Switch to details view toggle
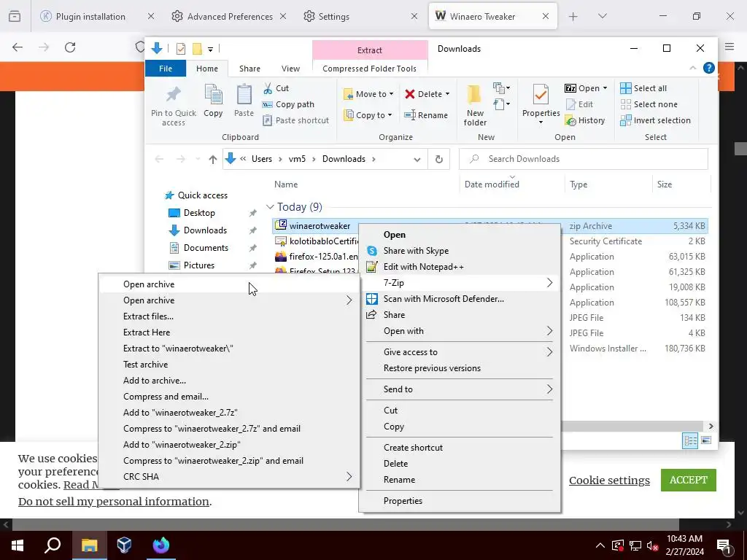Image resolution: width=747 pixels, height=560 pixels. [690, 440]
